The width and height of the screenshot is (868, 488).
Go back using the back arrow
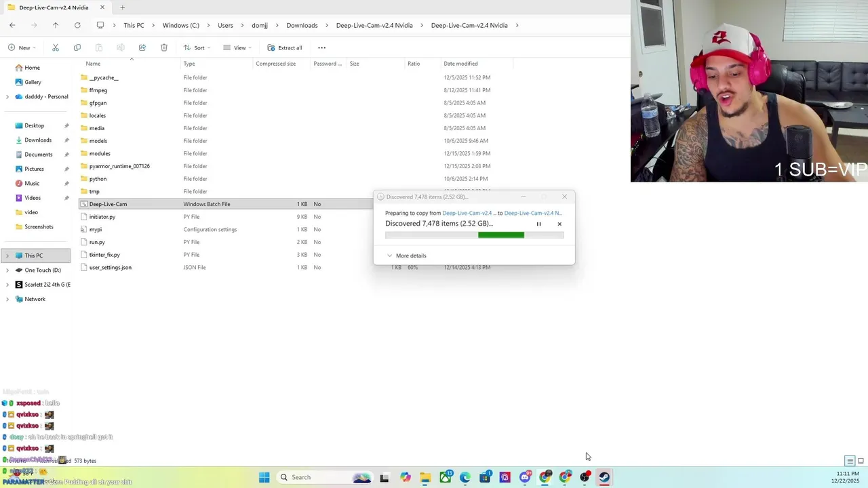click(x=12, y=25)
